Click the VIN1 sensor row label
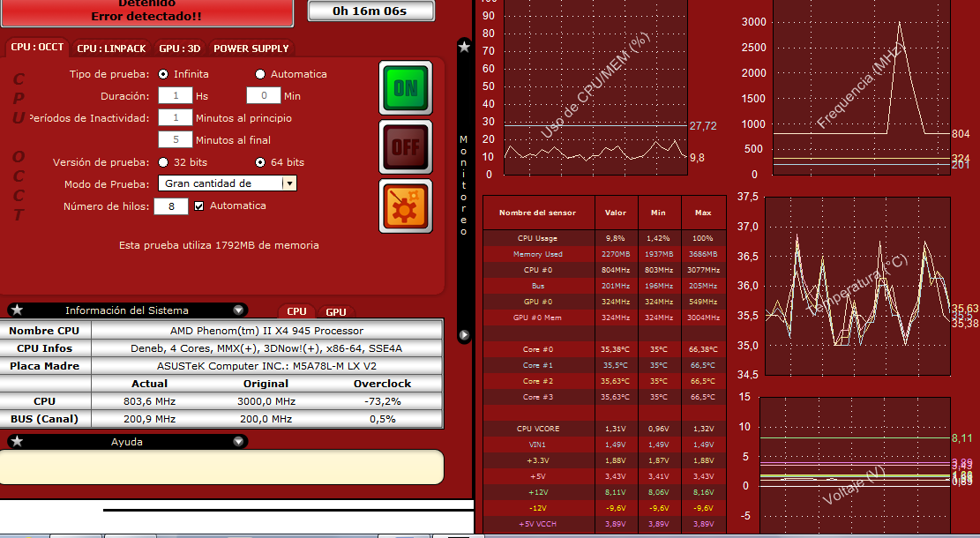The height and width of the screenshot is (538, 980). tap(537, 445)
